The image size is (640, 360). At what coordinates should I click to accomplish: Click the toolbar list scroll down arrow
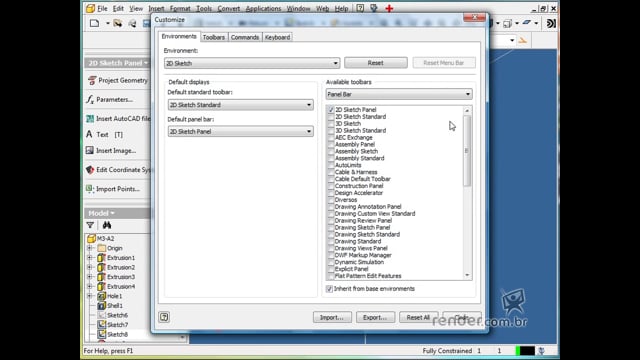[x=467, y=276]
